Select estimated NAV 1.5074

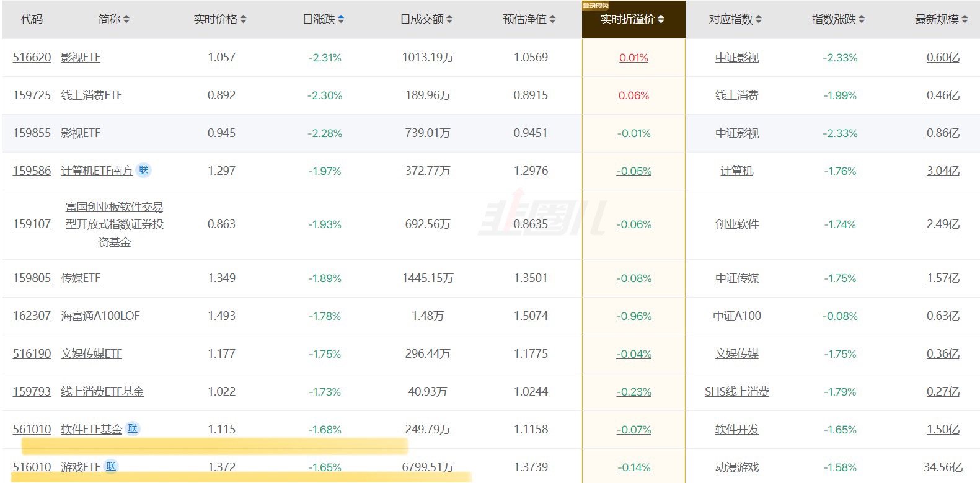point(531,316)
